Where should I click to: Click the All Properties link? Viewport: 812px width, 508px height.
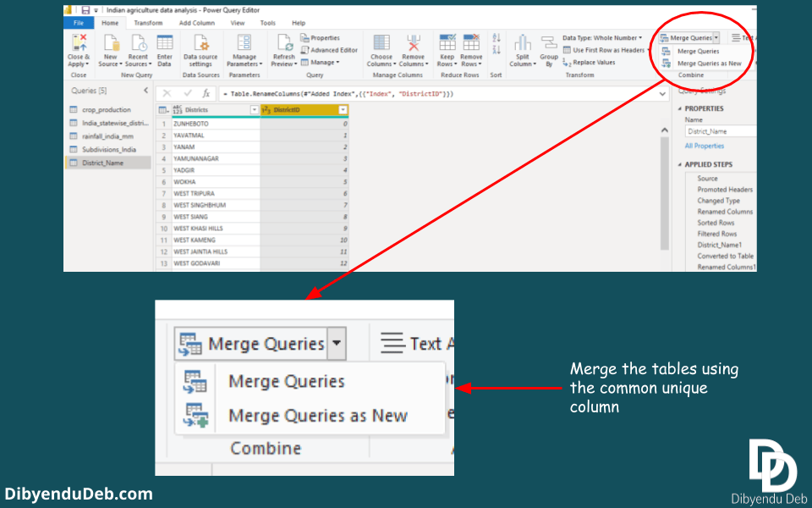point(705,146)
